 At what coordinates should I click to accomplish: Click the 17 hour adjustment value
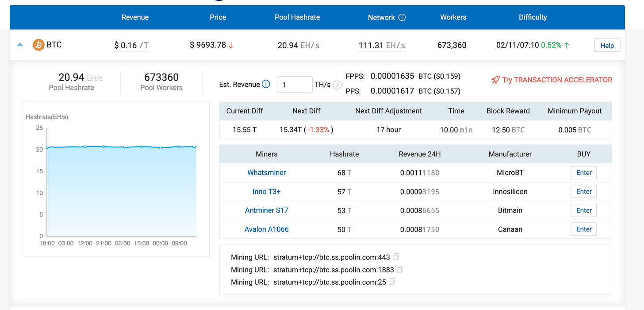point(388,130)
